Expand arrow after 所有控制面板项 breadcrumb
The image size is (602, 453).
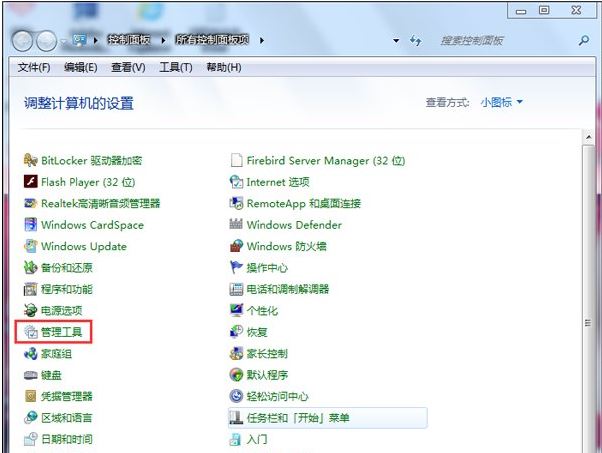coord(261,40)
